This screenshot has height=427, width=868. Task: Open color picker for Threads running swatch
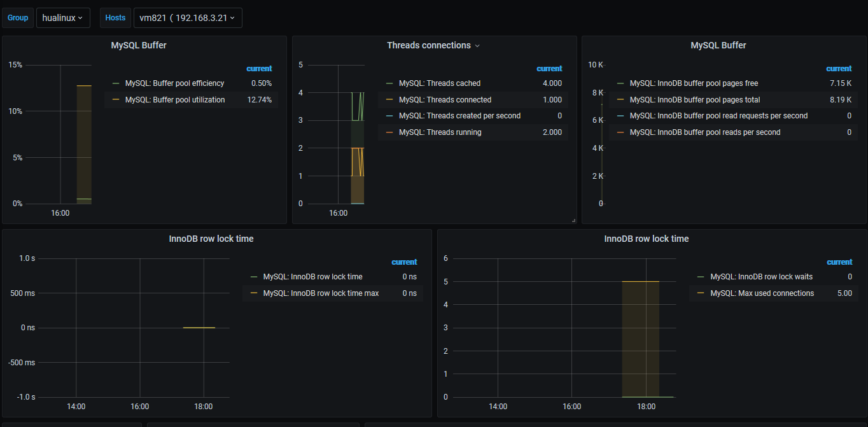coord(389,132)
